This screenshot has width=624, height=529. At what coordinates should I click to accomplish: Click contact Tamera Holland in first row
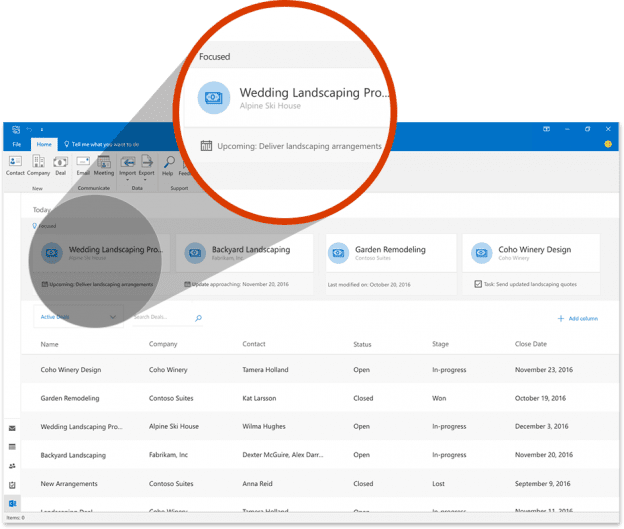tap(265, 370)
